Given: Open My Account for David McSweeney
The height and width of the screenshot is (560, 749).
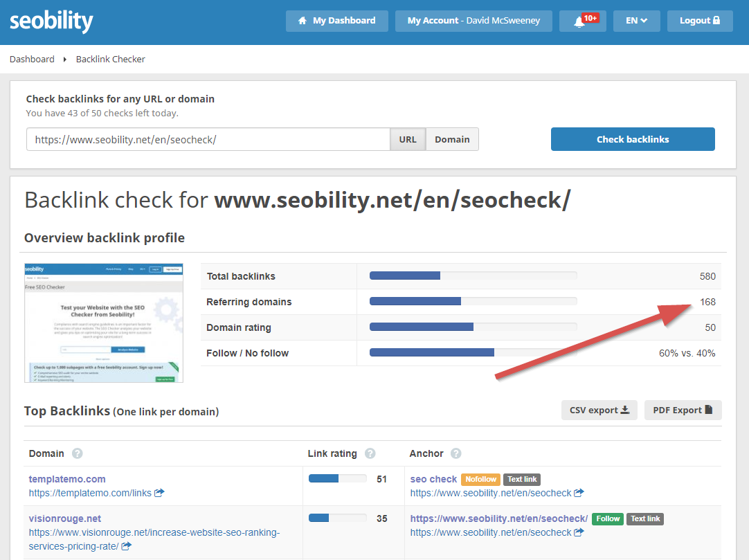Looking at the screenshot, I should point(473,20).
